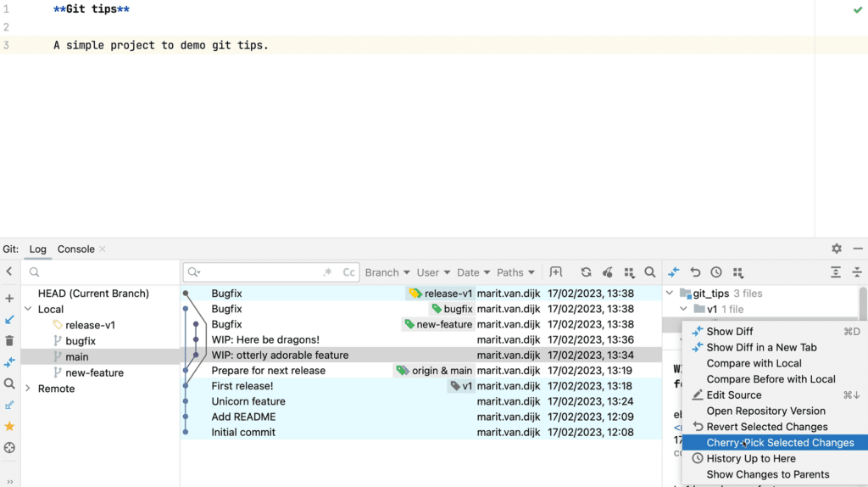Image resolution: width=868 pixels, height=487 pixels.
Task: Click the cherry-pick icon in log toolbar
Action: (607, 272)
